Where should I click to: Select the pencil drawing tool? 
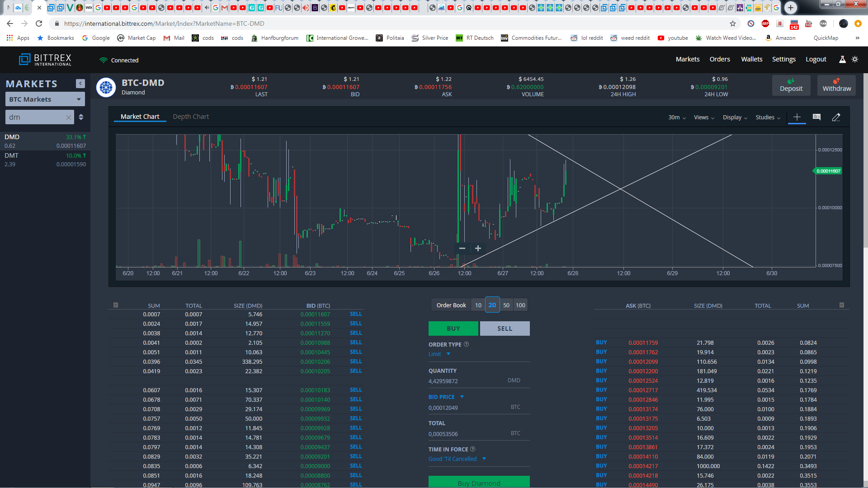[x=836, y=117]
